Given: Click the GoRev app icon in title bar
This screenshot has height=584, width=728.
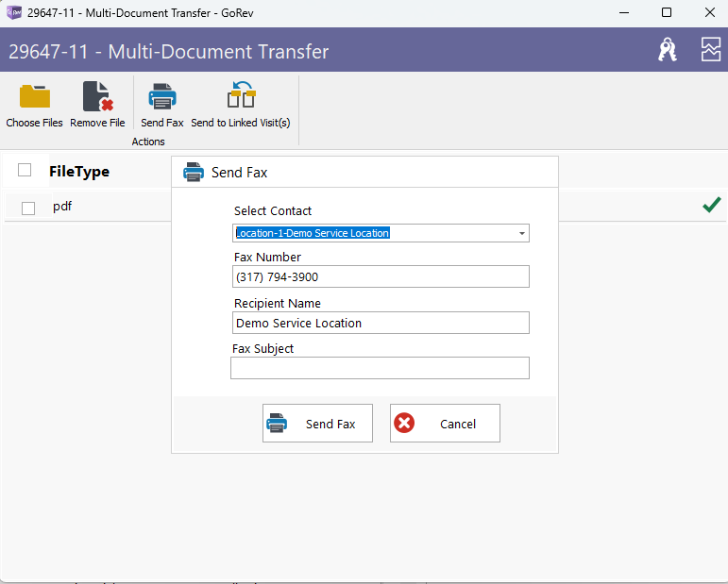Looking at the screenshot, I should pyautogui.click(x=13, y=12).
